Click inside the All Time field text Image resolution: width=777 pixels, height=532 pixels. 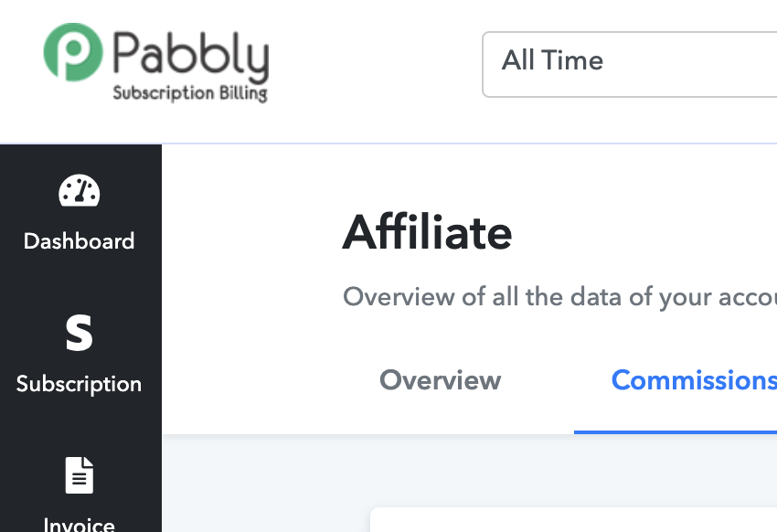(x=552, y=60)
